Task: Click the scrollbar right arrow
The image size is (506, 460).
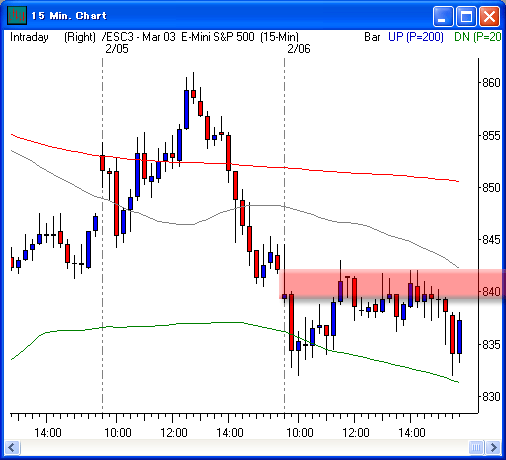Action: click(494, 447)
